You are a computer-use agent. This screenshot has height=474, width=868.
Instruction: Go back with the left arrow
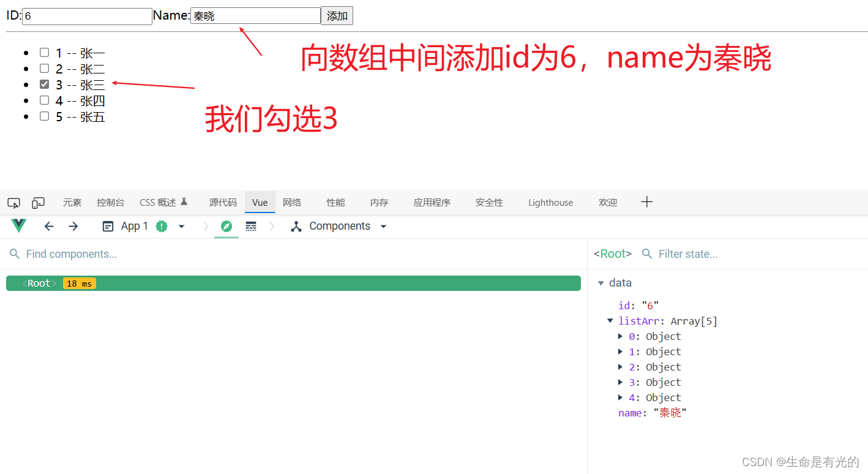(49, 227)
